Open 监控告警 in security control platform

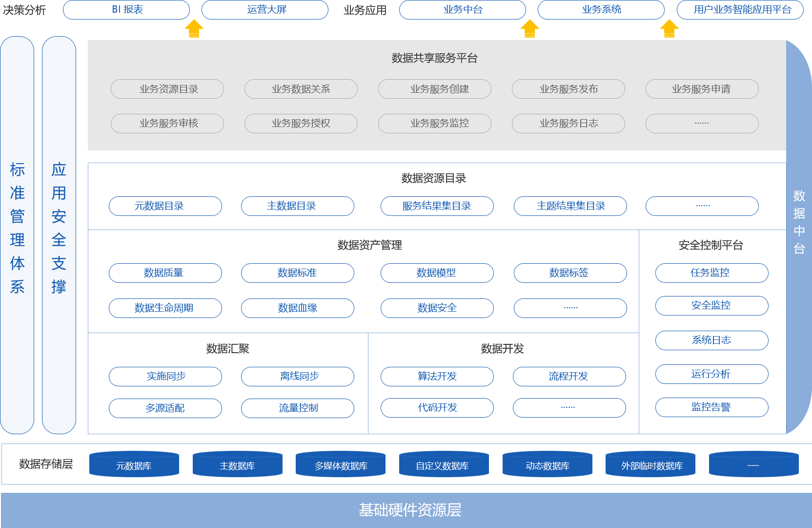(711, 407)
